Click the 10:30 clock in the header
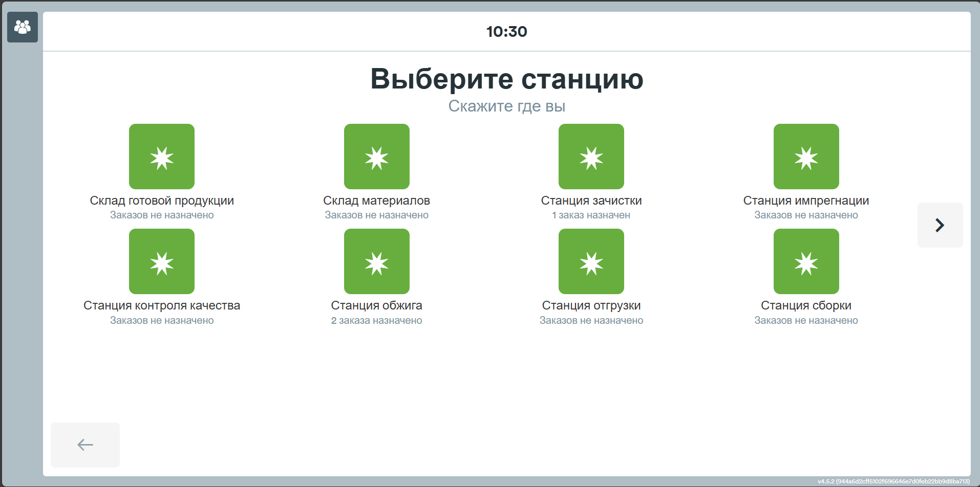 pos(507,32)
